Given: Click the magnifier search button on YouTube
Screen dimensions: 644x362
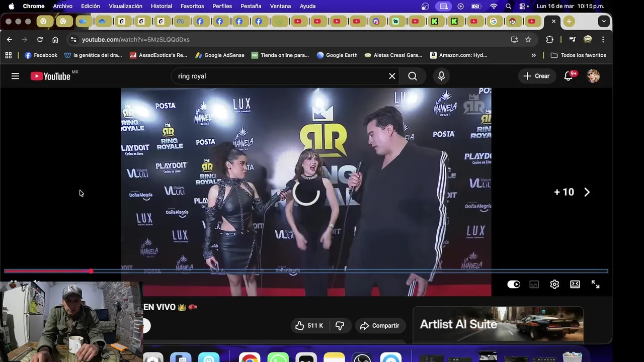Looking at the screenshot, I should (413, 76).
